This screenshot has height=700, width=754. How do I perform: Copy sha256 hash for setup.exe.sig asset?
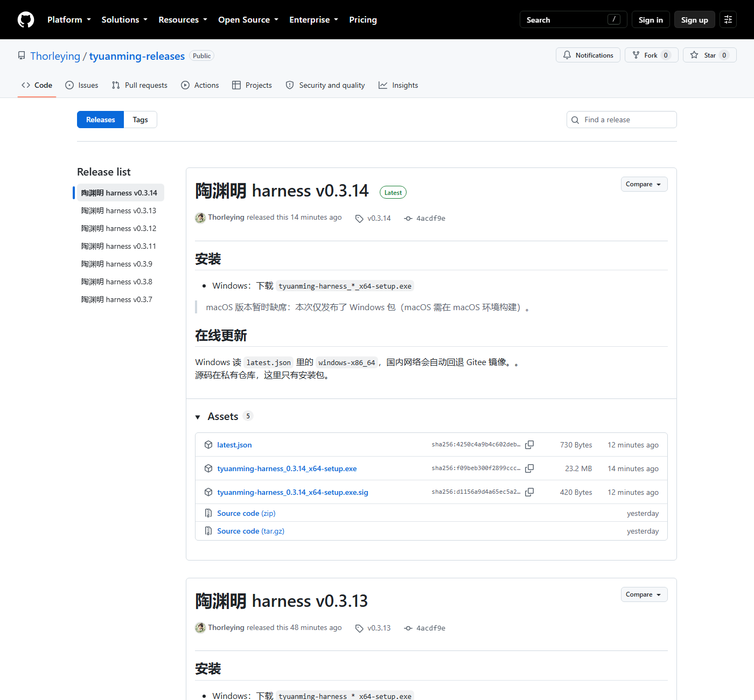tap(529, 492)
